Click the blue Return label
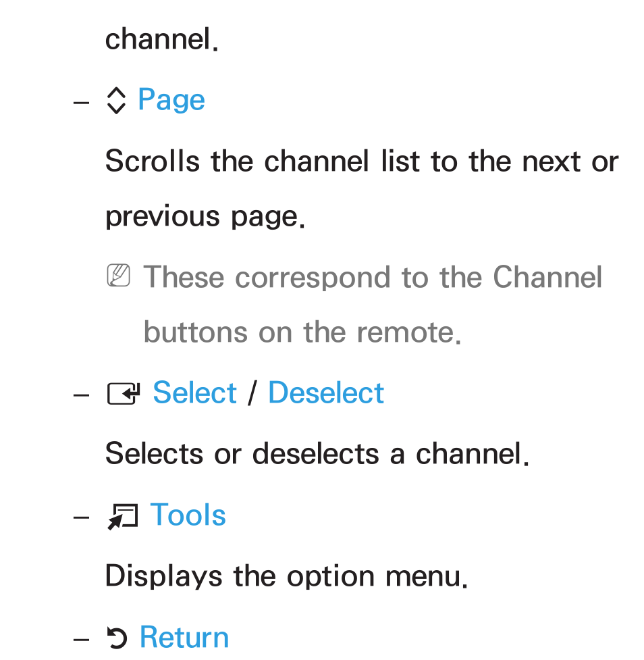The width and height of the screenshot is (644, 660). pos(184,637)
